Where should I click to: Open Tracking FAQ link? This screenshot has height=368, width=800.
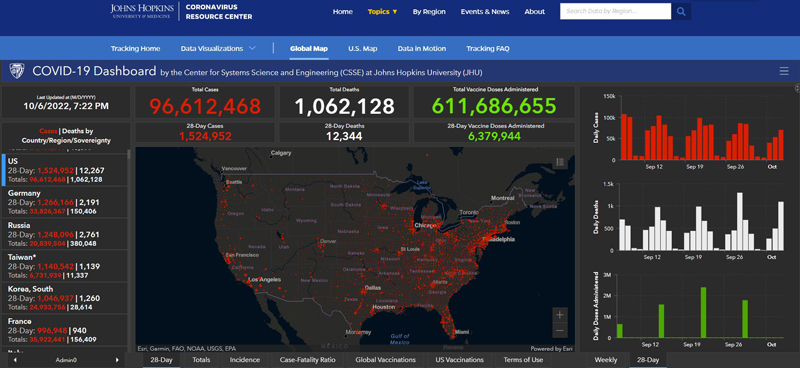[x=488, y=48]
